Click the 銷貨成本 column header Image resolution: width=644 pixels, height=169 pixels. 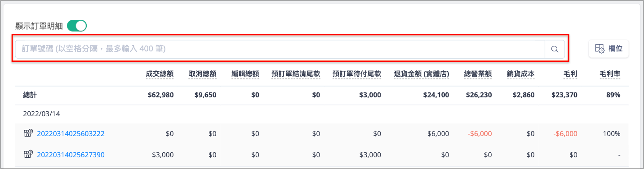coord(520,74)
